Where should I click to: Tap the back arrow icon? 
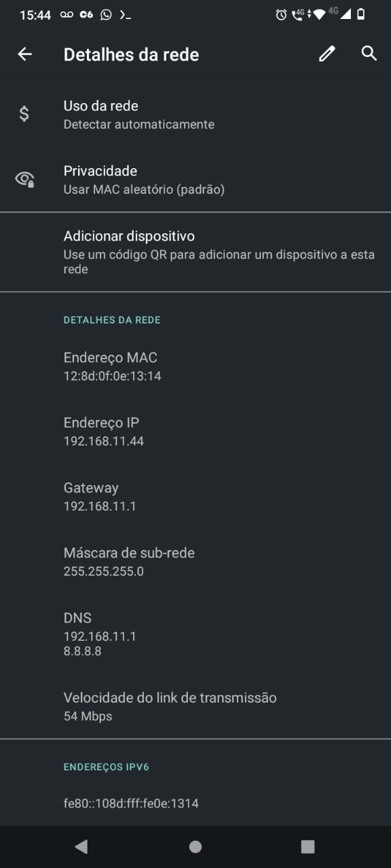pyautogui.click(x=24, y=54)
